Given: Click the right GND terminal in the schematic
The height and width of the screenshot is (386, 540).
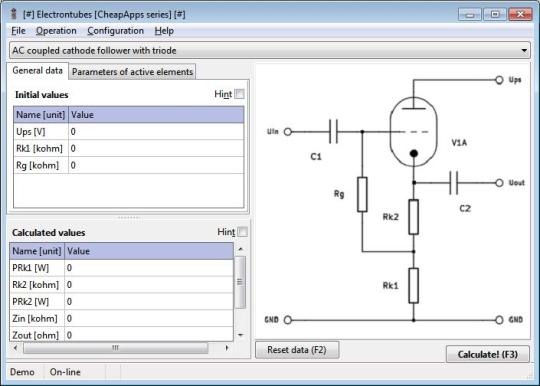Looking at the screenshot, I should pos(499,320).
